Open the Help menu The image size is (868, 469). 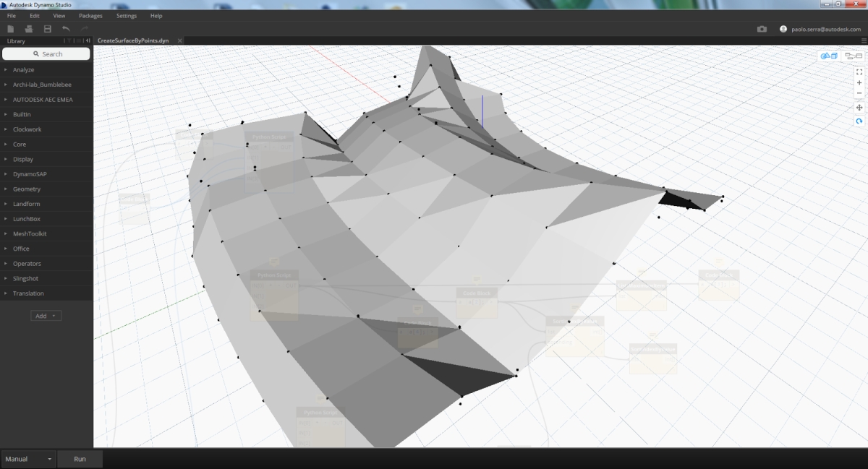pos(156,15)
